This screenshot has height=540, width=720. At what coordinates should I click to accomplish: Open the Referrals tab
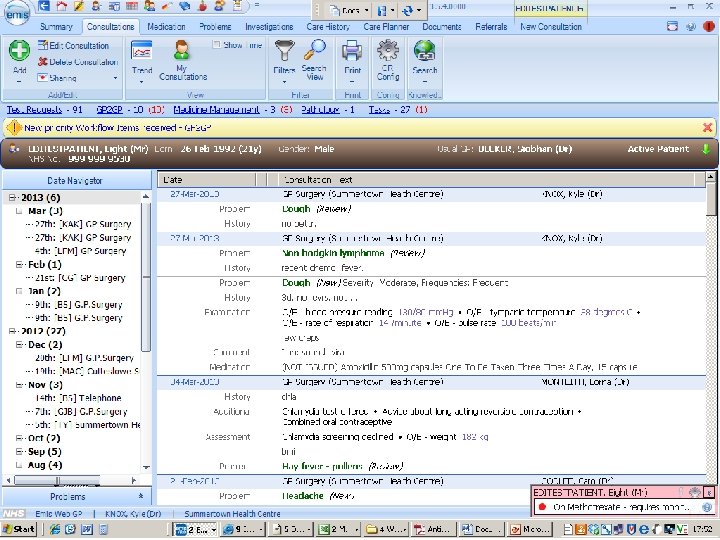coord(491,27)
